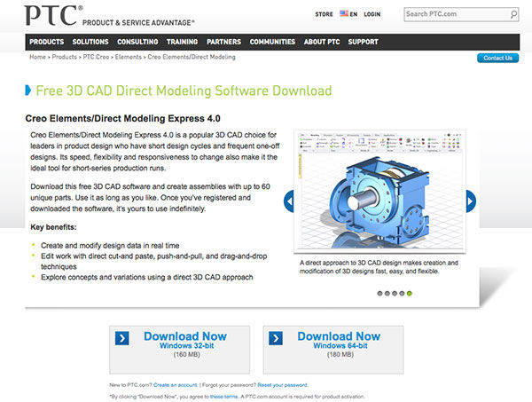532x402 pixels.
Task: Open the Consulting menu
Action: 137,42
